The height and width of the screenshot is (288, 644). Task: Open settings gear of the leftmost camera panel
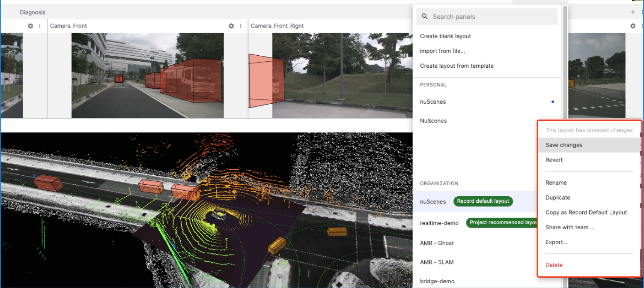(30, 26)
